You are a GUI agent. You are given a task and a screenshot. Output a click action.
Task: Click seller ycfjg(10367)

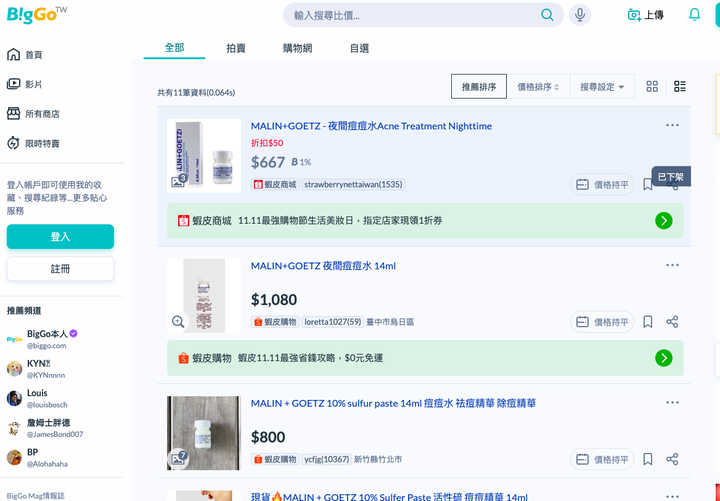coord(327,459)
